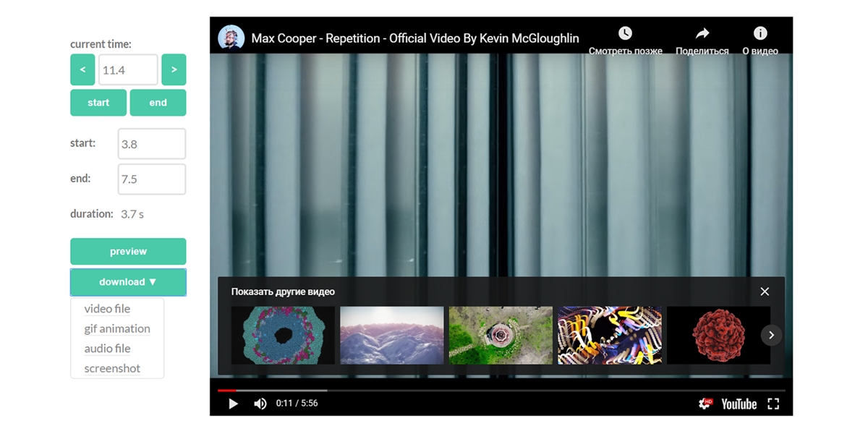
Task: Open YouTube player settings gear
Action: pos(705,404)
